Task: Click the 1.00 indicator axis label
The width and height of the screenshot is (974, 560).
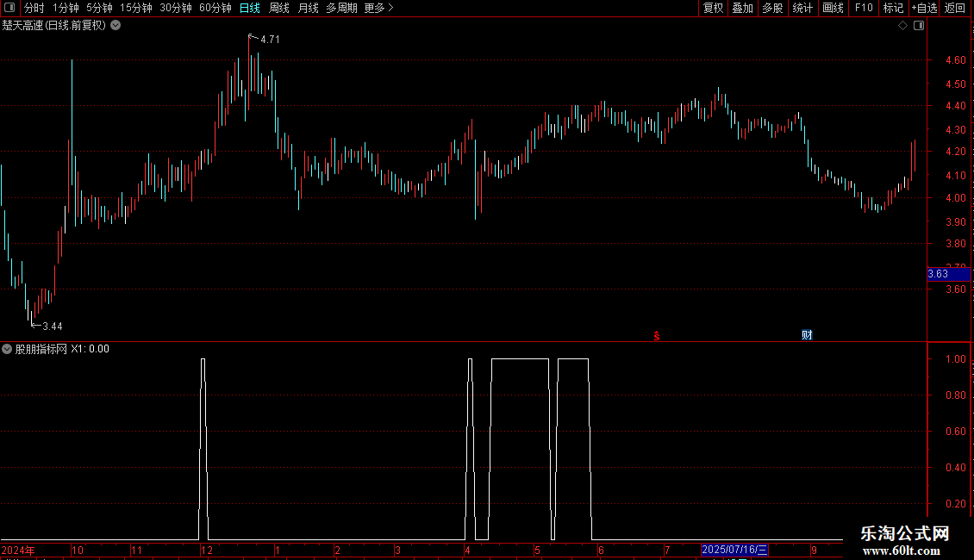Action: [955, 359]
